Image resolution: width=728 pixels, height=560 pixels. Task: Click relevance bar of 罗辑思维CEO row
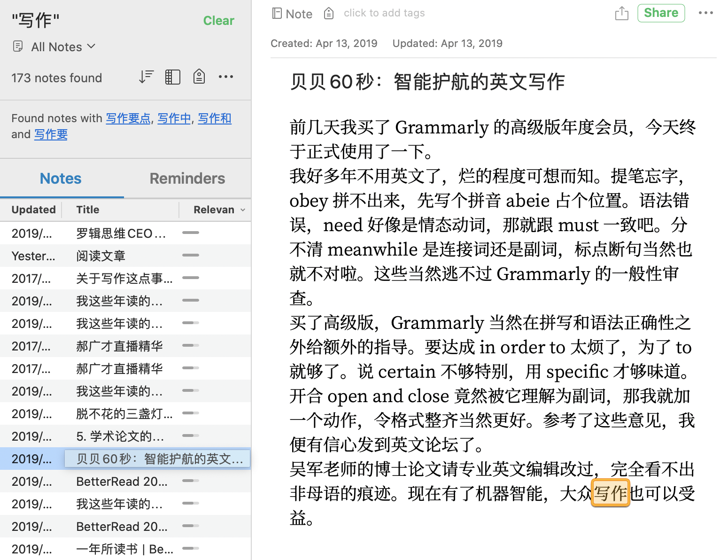(x=191, y=233)
